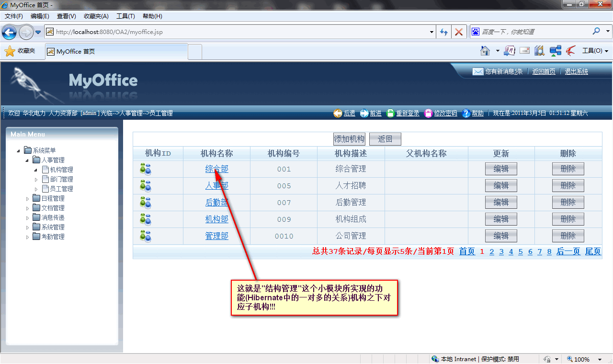Click 删除 button for 管理部 row

(x=568, y=236)
